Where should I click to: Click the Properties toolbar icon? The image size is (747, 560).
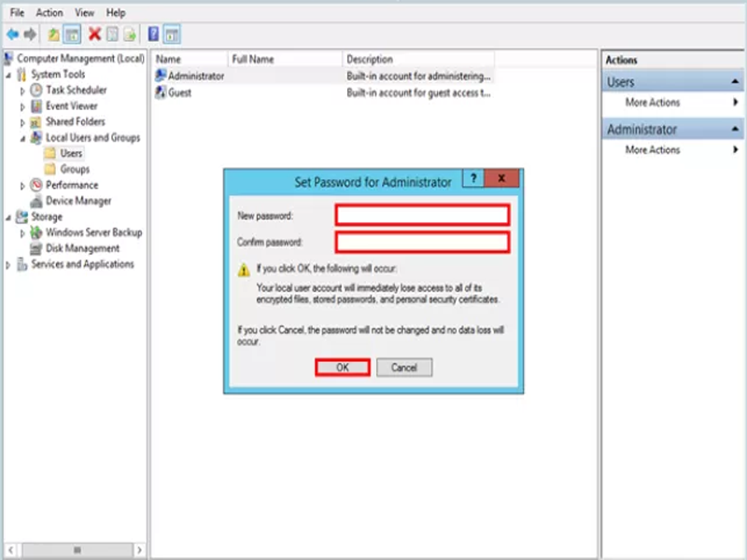[112, 35]
